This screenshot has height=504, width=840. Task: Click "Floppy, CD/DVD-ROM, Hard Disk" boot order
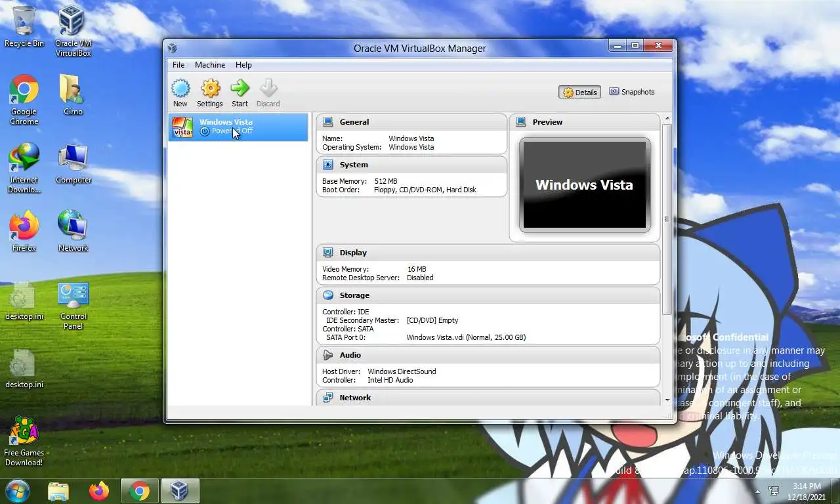tap(425, 190)
